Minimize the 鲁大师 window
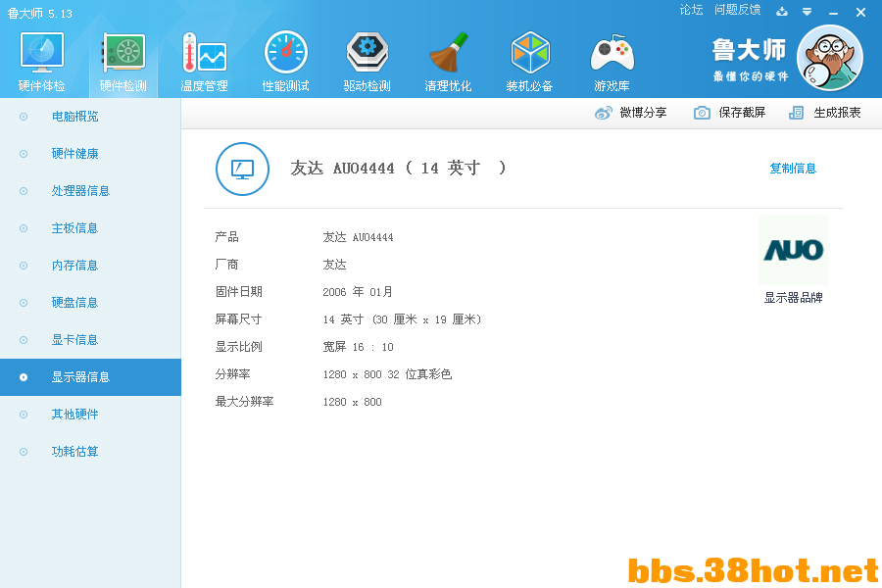882x588 pixels. [x=834, y=13]
